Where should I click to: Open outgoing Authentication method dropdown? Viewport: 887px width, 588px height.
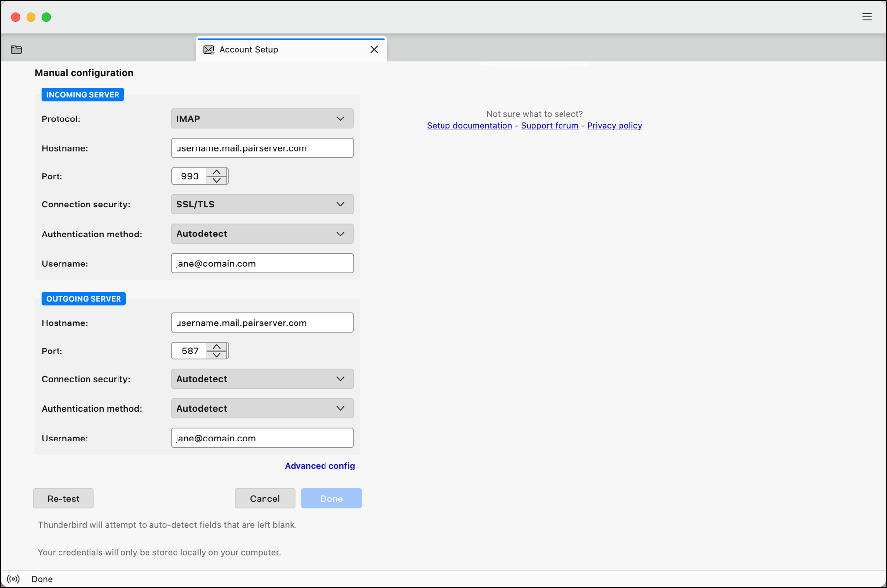coord(262,408)
